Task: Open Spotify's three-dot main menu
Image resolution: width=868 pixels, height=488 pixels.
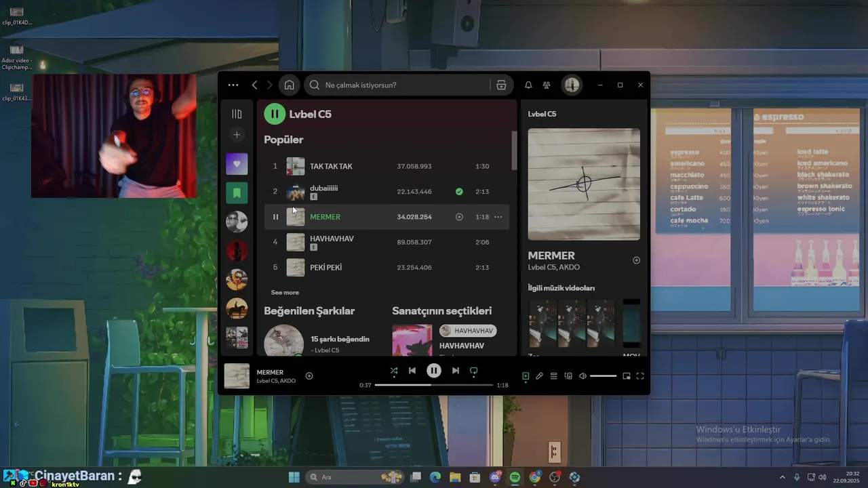Action: coord(233,85)
